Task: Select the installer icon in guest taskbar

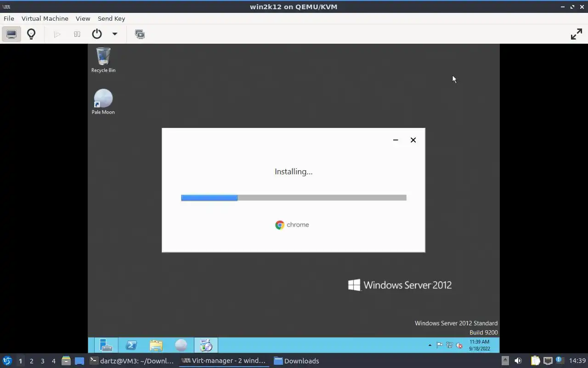Action: click(x=206, y=345)
